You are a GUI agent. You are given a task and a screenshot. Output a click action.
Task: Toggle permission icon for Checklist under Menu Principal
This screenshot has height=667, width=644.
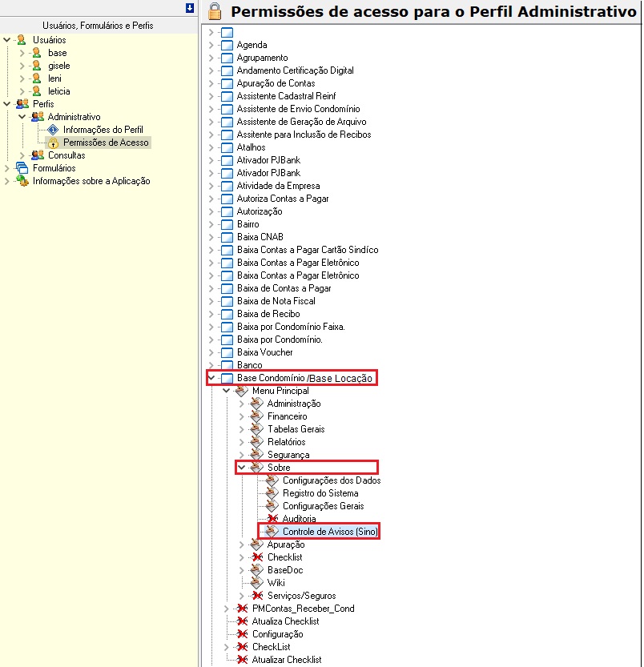(256, 557)
